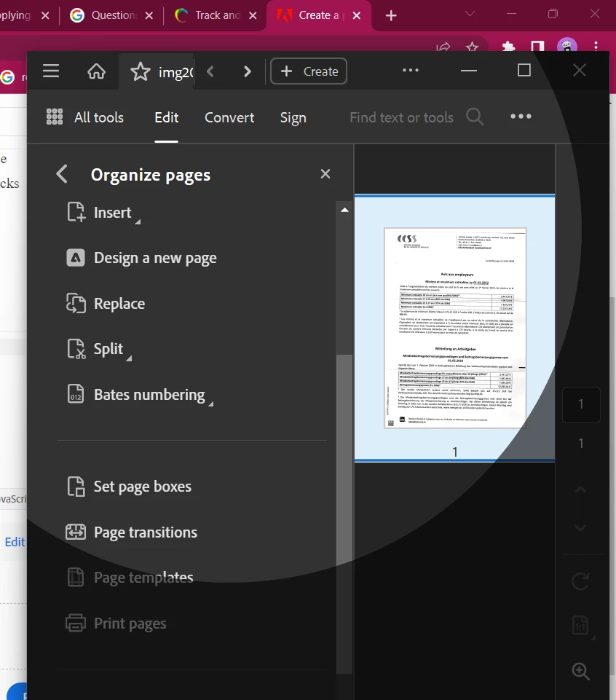Screen dimensions: 616x700
Task: Go to Acrobat Home
Action: (x=96, y=71)
